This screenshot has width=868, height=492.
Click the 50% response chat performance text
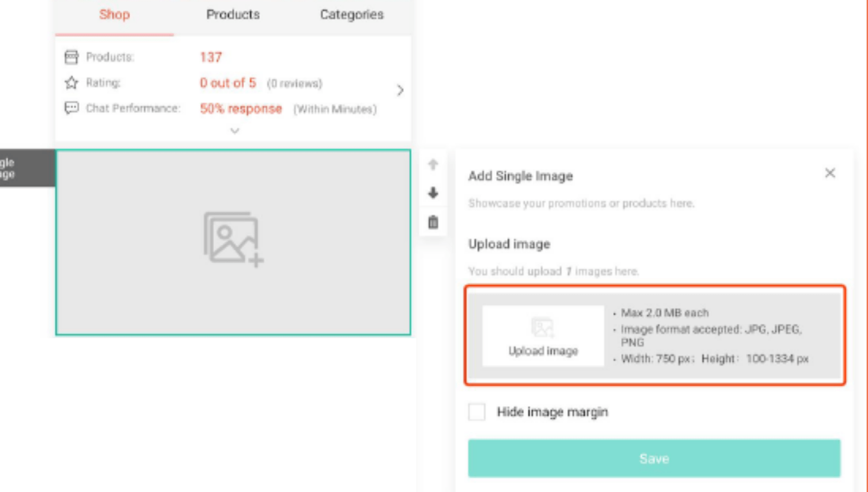tap(241, 108)
